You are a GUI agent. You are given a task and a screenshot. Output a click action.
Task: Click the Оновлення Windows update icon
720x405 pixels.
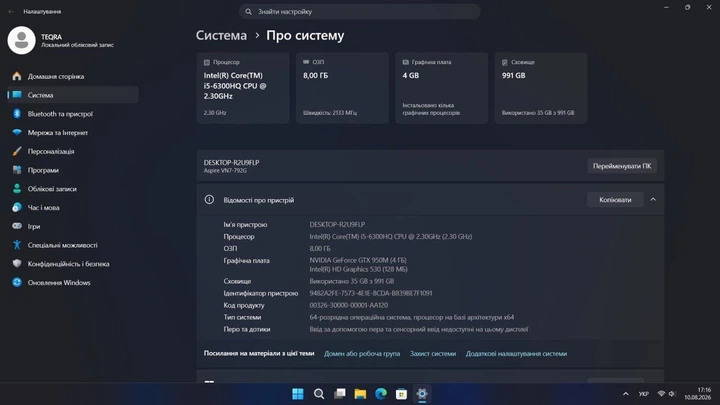click(x=17, y=282)
